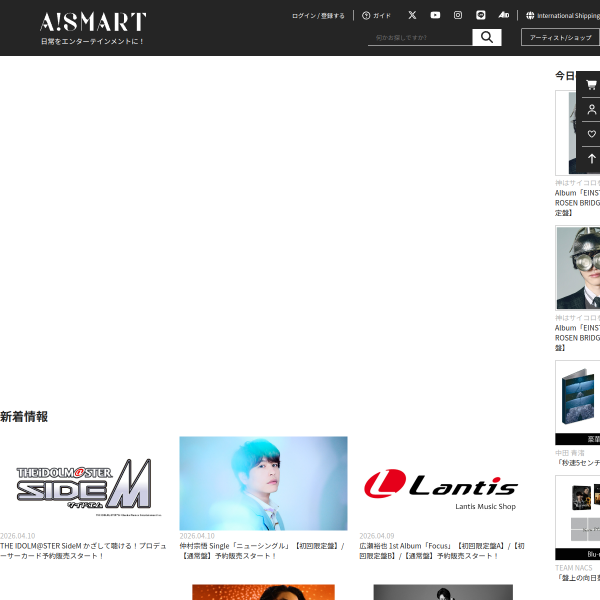Open the LINE icon link
600x600 pixels.
(x=481, y=15)
